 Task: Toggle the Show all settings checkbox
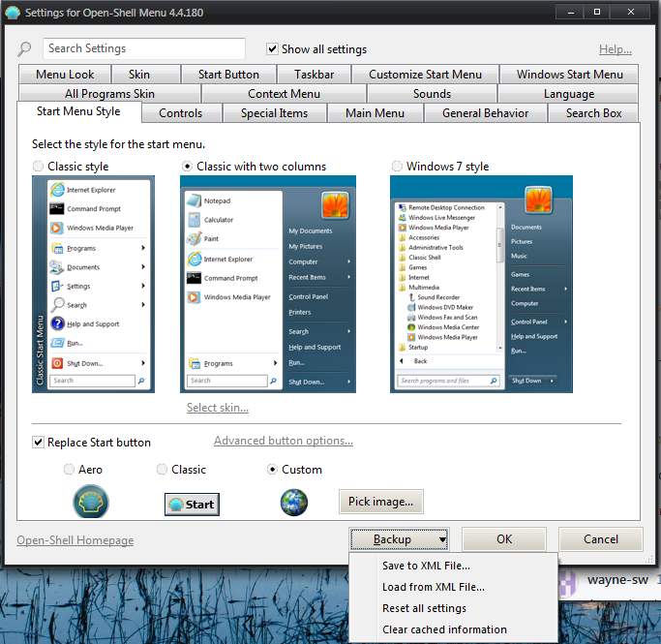click(272, 49)
